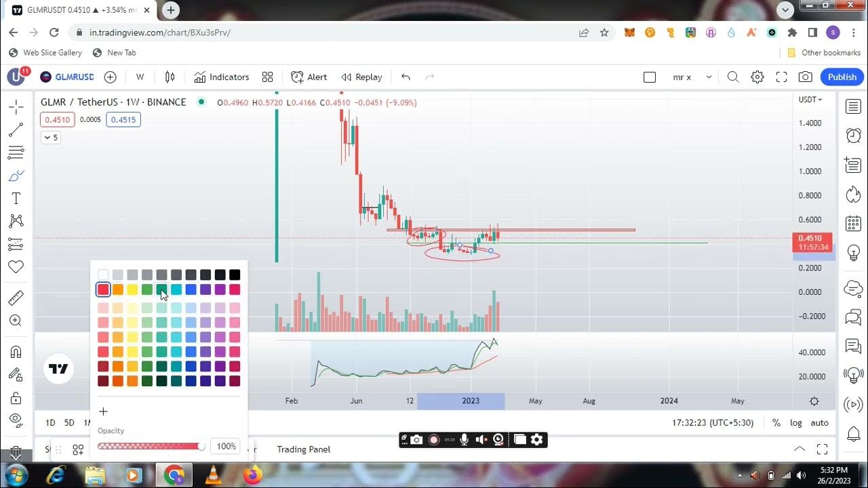Click the heart favorites icon
868x488 pixels.
pos(16,267)
